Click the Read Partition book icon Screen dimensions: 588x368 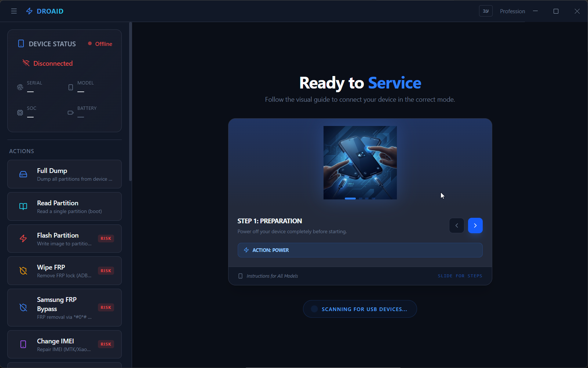pos(23,206)
